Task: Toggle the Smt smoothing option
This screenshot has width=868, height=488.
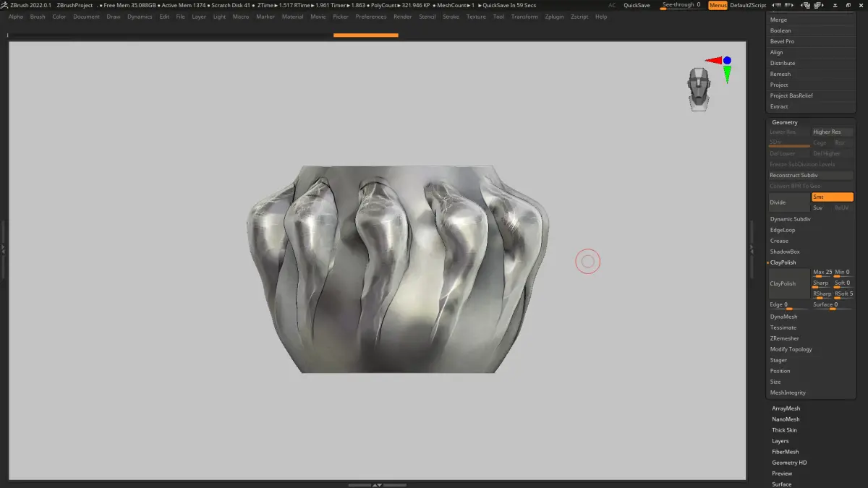Action: click(x=832, y=197)
